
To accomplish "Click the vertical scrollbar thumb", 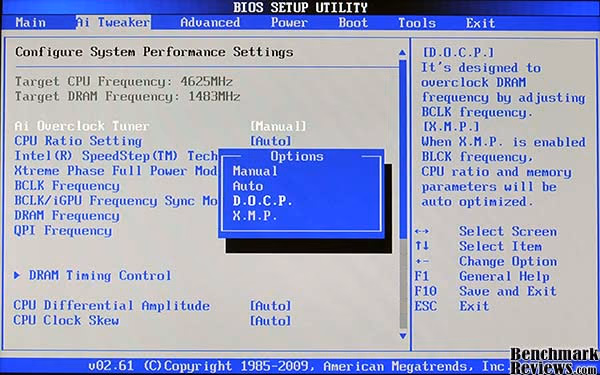I will pyautogui.click(x=403, y=149).
